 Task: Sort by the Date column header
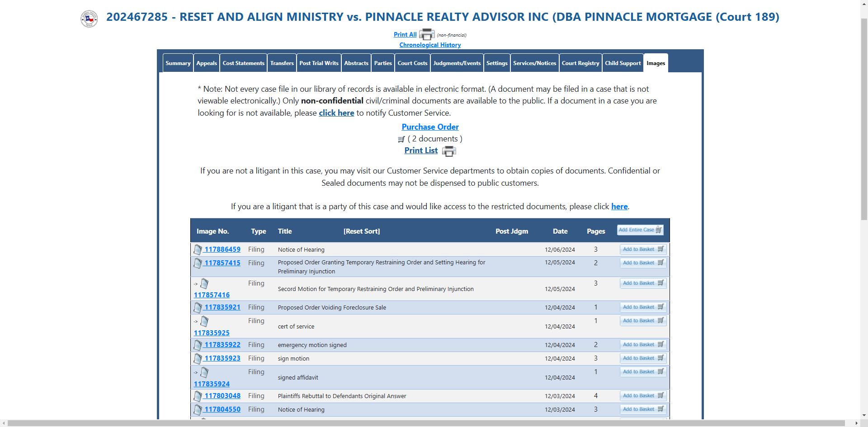pos(560,231)
